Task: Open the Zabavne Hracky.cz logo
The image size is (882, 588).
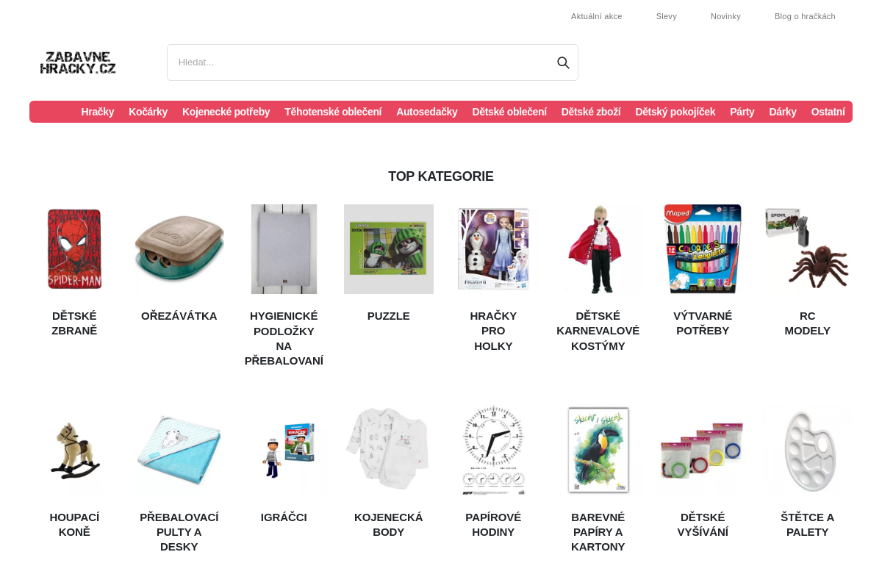Action: click(x=78, y=62)
